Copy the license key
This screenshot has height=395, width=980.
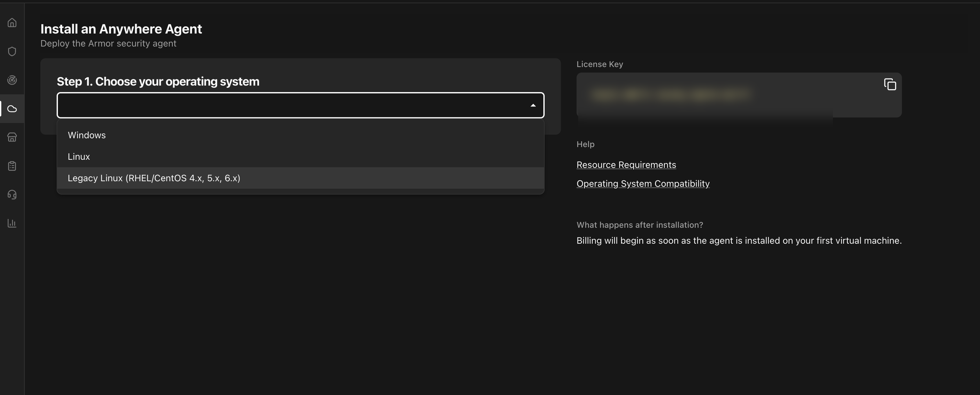(x=890, y=85)
